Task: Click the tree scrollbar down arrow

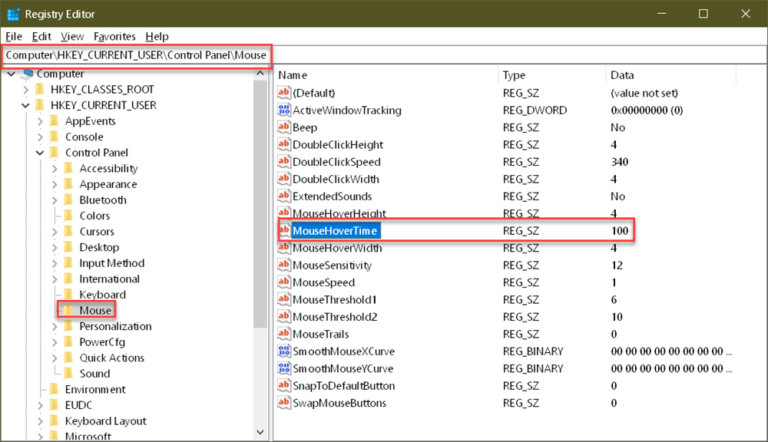Action: [260, 432]
